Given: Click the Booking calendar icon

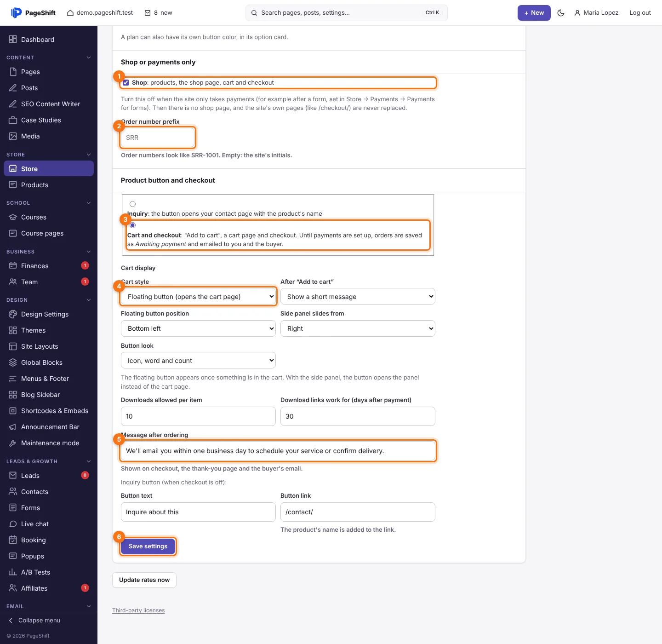Looking at the screenshot, I should point(13,540).
